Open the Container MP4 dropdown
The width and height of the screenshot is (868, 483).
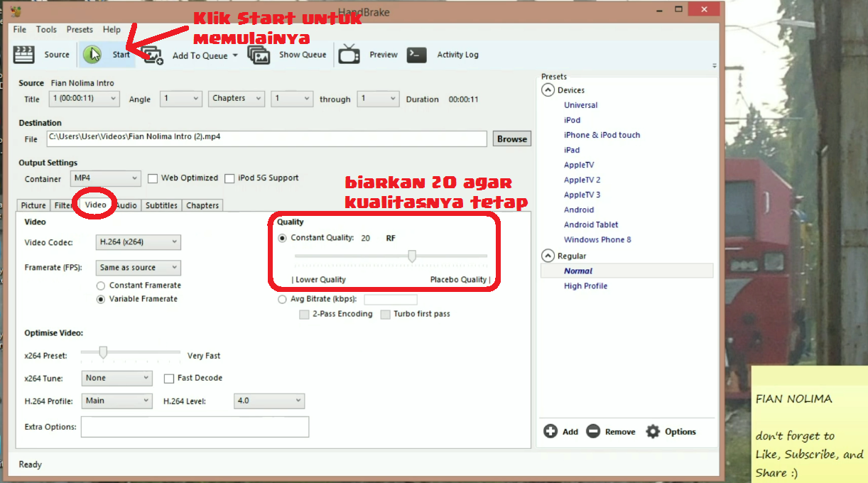pyautogui.click(x=105, y=178)
